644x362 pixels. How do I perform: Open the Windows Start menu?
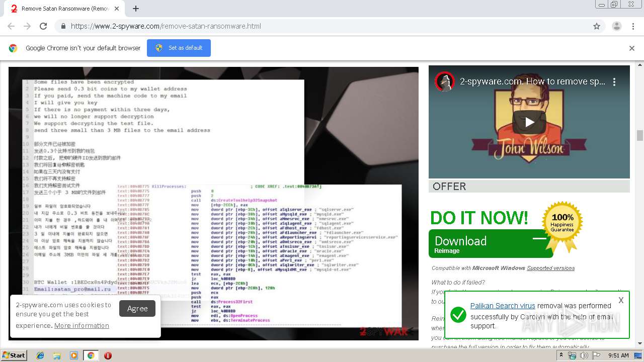14,355
